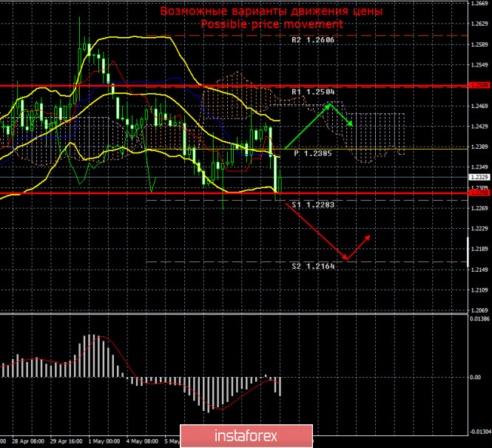The width and height of the screenshot is (492, 448).
Task: Select the current price tag 1.2329
Action: pyautogui.click(x=479, y=178)
